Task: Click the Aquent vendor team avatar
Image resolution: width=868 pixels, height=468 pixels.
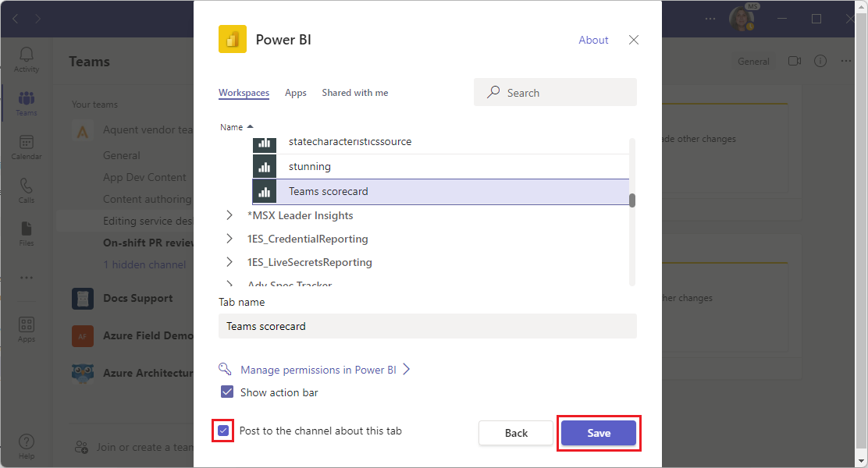Action: (83, 132)
